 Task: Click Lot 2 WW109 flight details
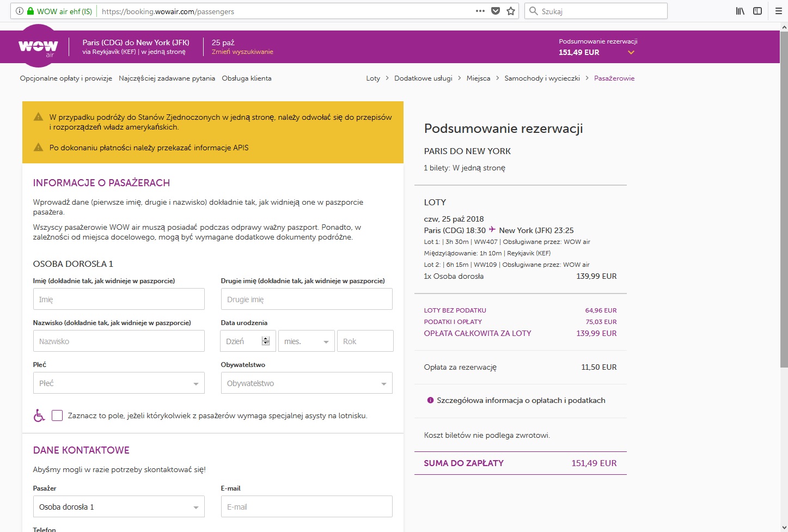tap(506, 265)
